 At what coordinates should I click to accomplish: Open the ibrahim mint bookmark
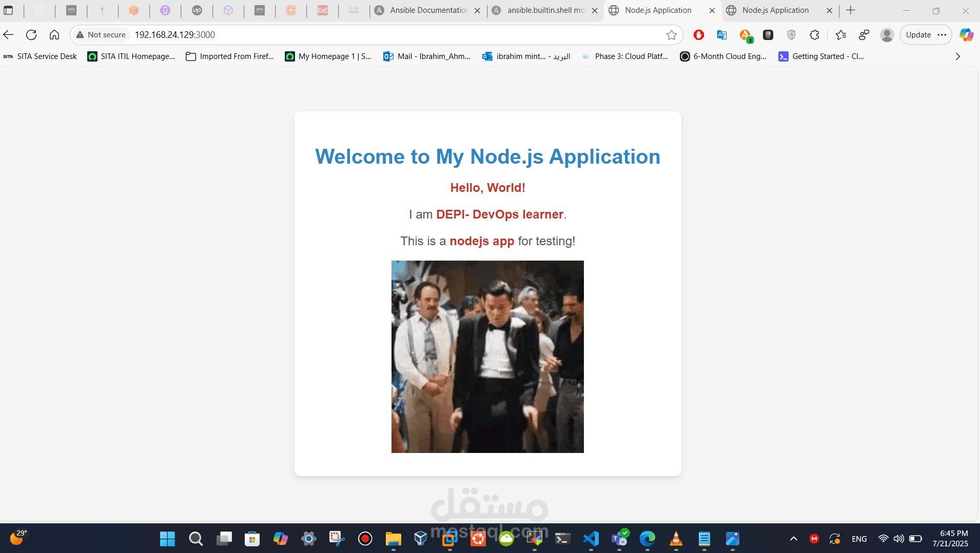526,56
